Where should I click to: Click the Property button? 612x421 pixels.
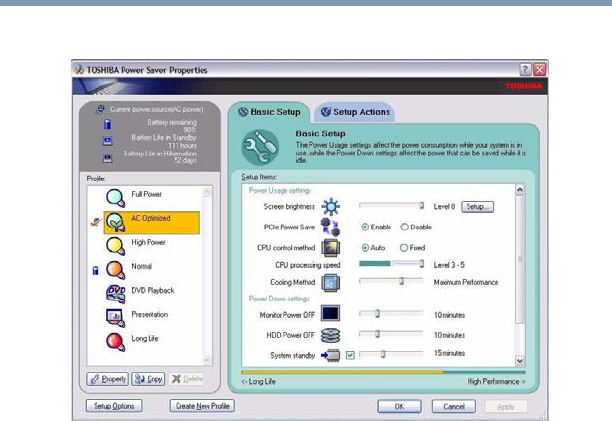(x=107, y=379)
